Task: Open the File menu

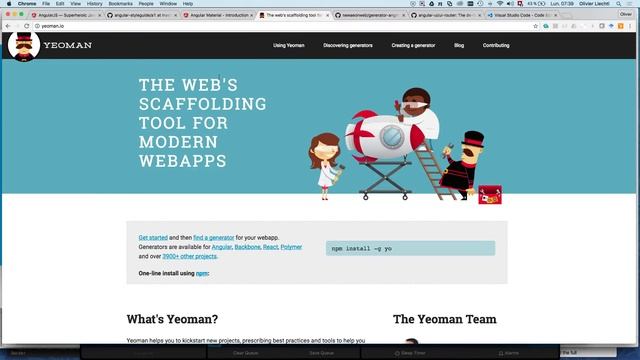Action: pos(46,3)
